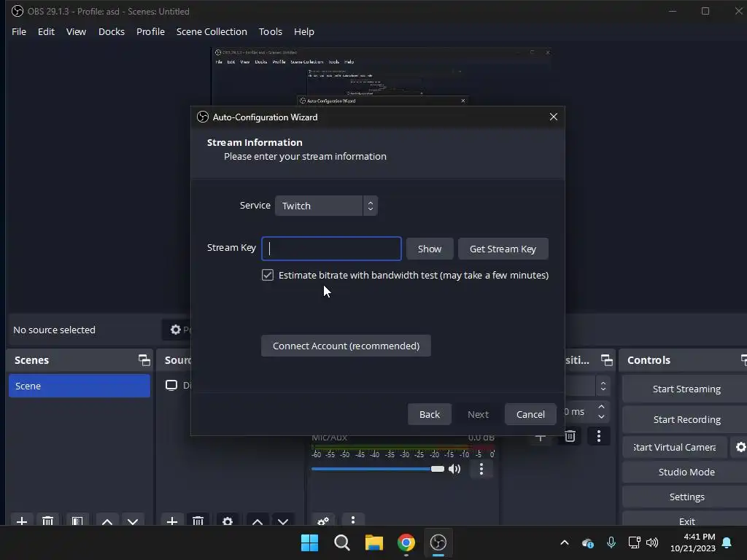Open volume tray icon
Screen dimensions: 747x560
click(x=651, y=542)
